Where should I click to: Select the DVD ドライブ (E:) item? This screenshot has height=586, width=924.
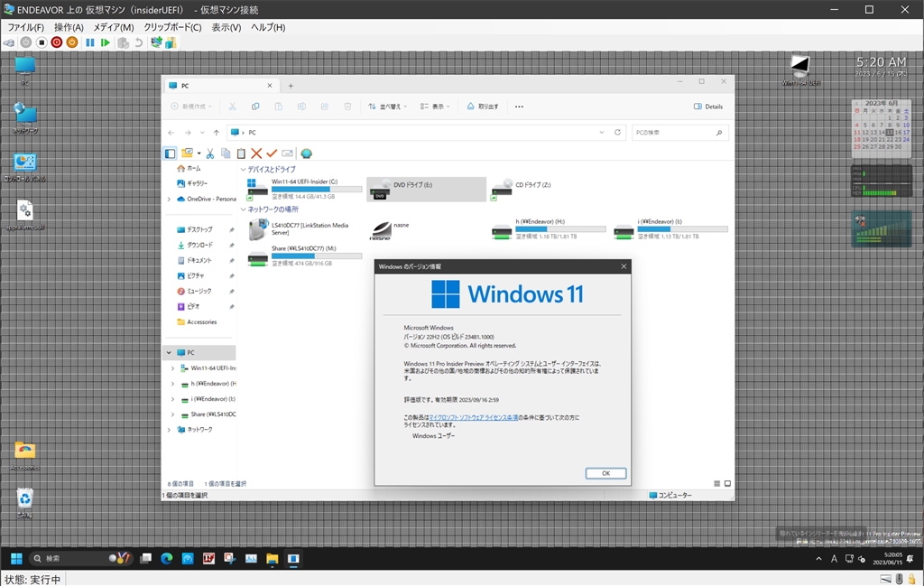point(426,190)
